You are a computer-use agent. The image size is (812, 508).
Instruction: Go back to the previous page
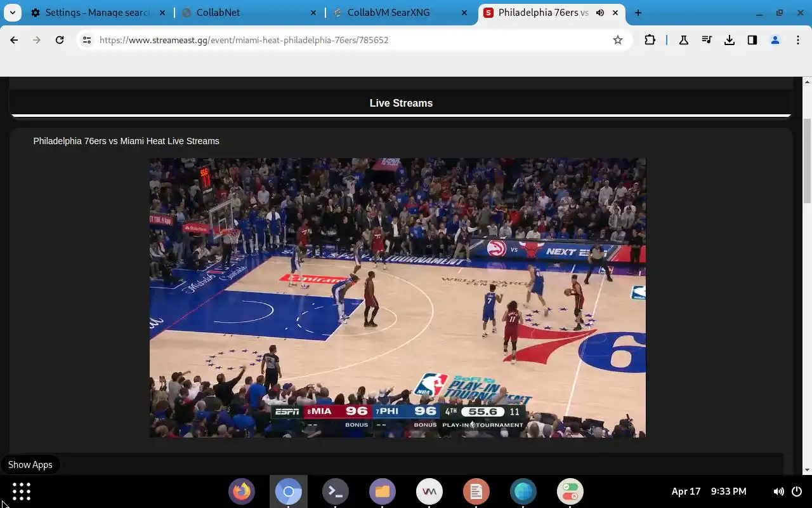click(x=14, y=40)
